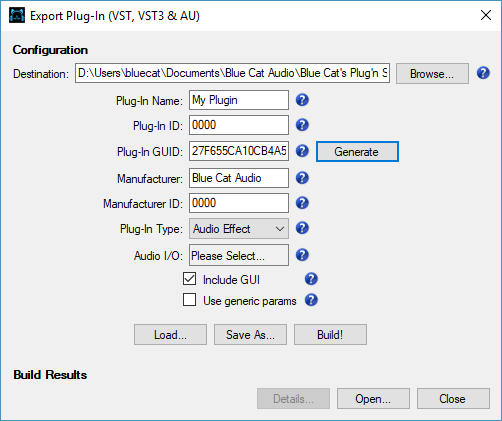Show help for Plug-In GUID field
502x421 pixels.
point(302,151)
